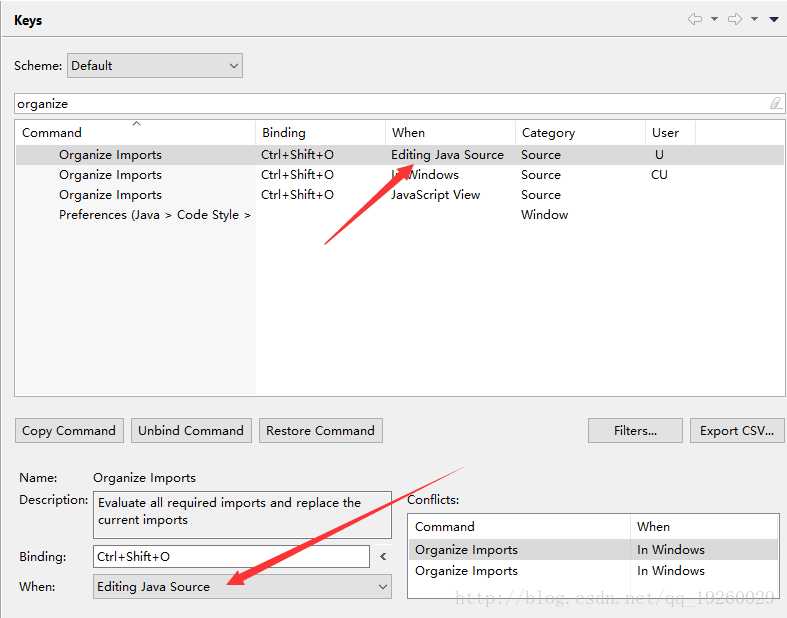Open the Filters... dialog
The width and height of the screenshot is (787, 618).
(x=635, y=431)
